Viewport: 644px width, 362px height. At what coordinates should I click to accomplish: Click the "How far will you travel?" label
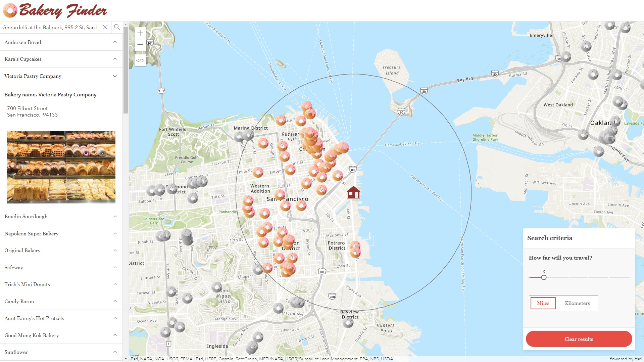[560, 258]
